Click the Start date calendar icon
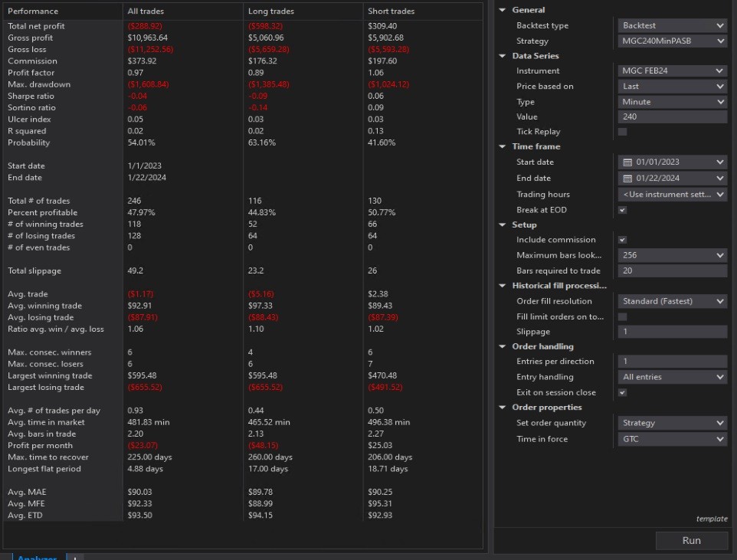 (x=627, y=162)
